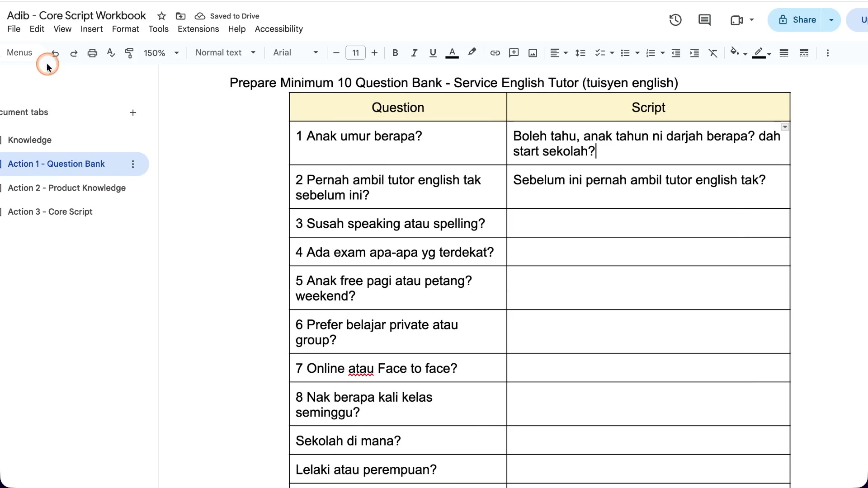
Task: Select the paint format roller tool
Action: coord(129,53)
